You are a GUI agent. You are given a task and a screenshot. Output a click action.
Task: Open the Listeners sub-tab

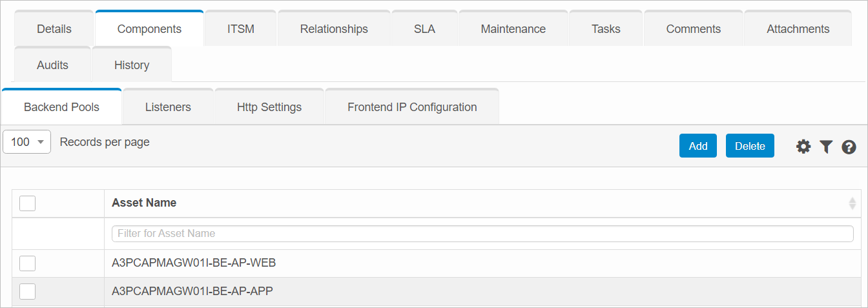coord(168,107)
